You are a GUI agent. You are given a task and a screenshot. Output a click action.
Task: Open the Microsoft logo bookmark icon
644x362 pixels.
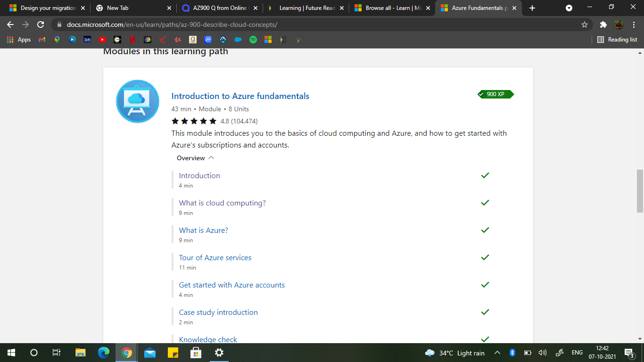coord(268,40)
